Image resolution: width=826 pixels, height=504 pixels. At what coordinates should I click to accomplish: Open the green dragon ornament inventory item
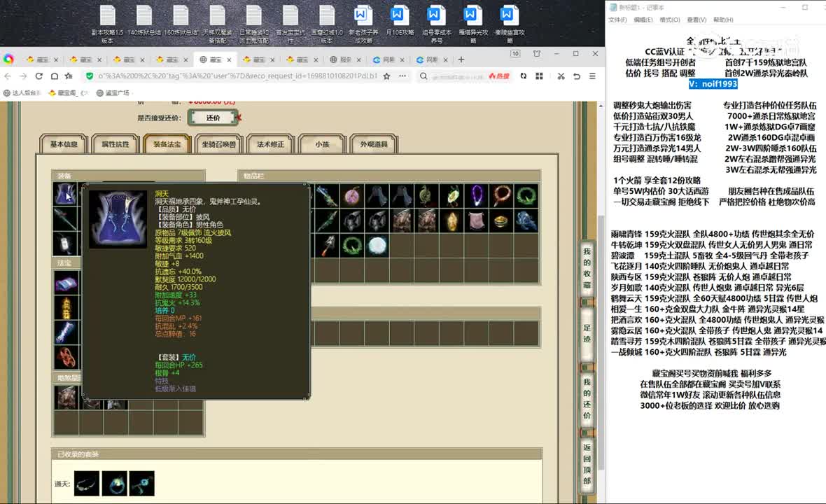(x=427, y=196)
